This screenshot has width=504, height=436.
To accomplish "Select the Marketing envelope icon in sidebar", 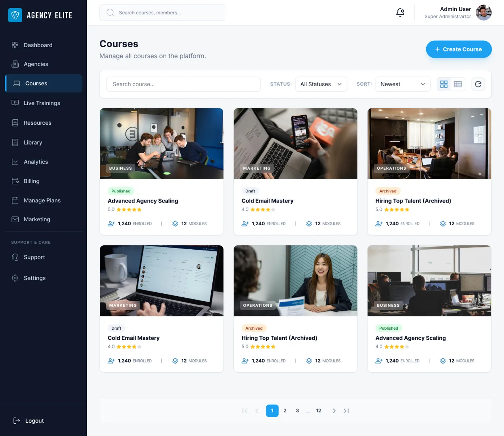I will pyautogui.click(x=15, y=219).
